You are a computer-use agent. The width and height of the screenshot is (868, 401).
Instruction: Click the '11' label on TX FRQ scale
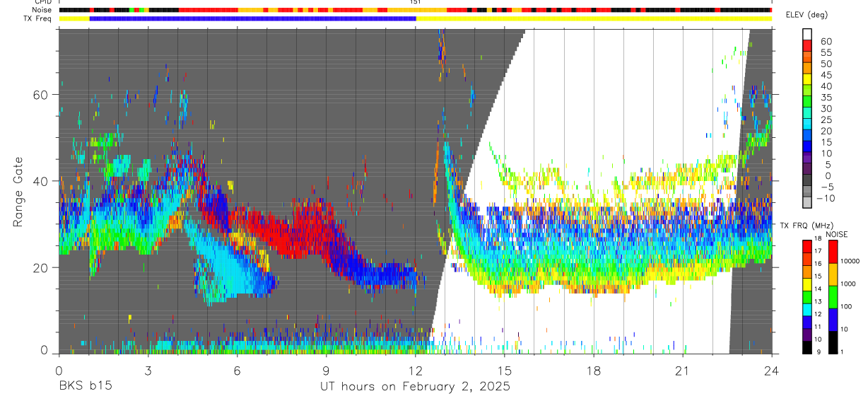point(818,327)
